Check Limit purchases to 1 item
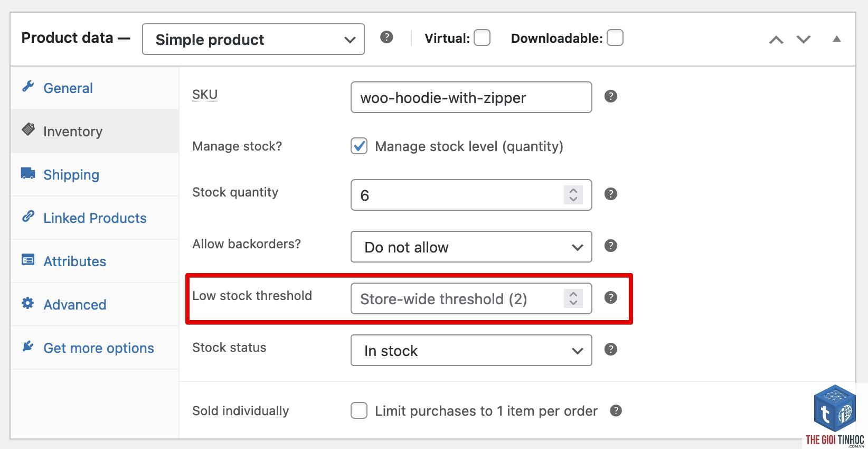 [x=359, y=410]
